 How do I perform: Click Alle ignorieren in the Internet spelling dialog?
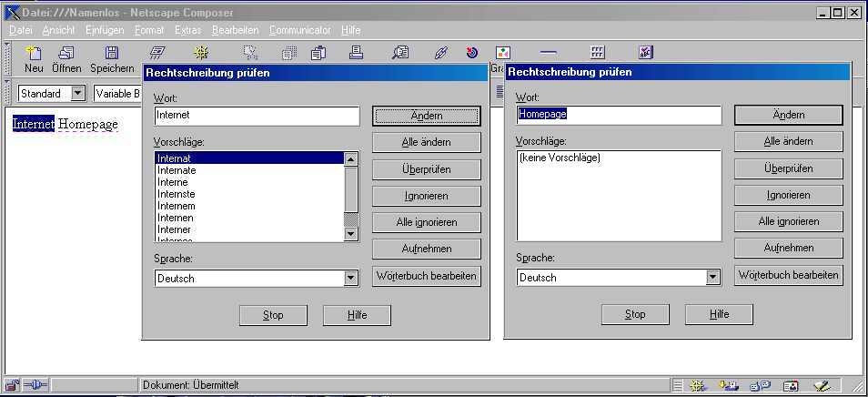pos(426,222)
